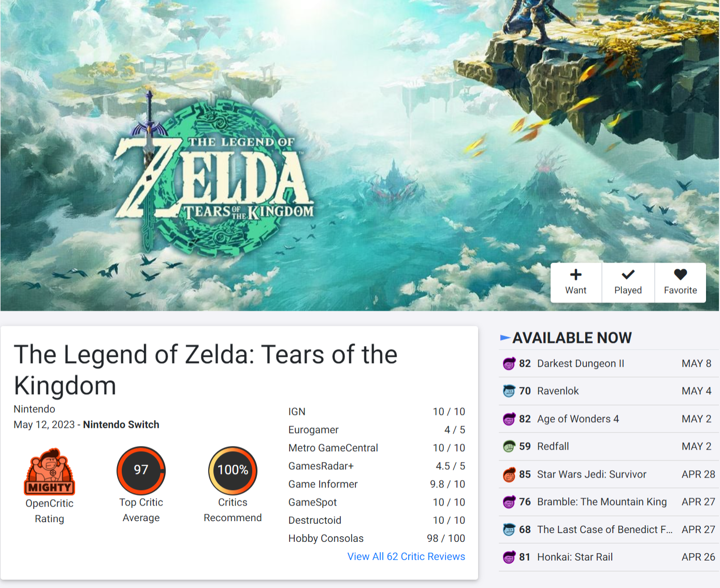Click Game Informer's 9.8 / 10 score

(448, 484)
